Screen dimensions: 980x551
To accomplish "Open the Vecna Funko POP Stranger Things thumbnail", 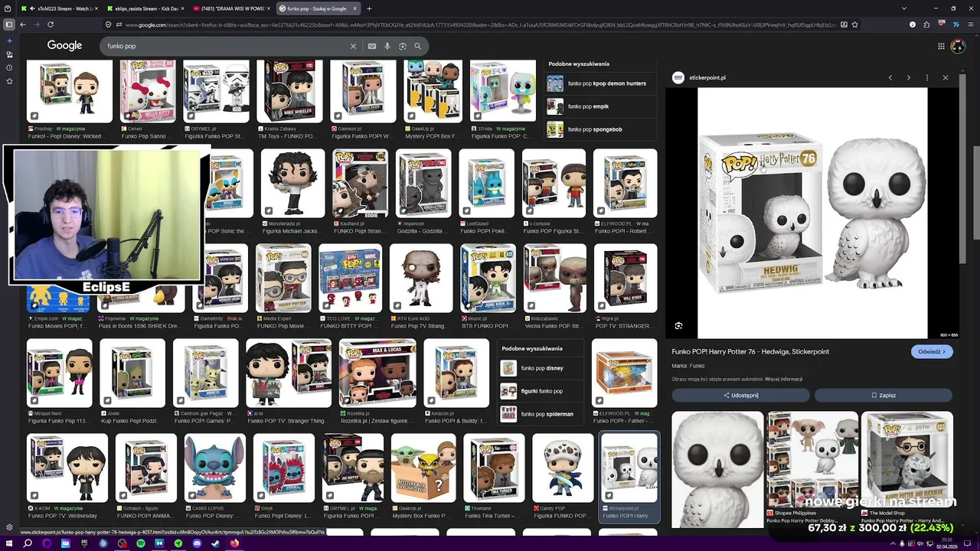I will [555, 278].
